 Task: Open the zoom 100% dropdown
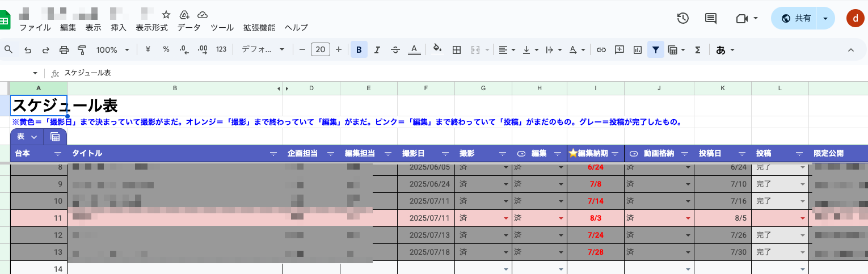tap(112, 50)
